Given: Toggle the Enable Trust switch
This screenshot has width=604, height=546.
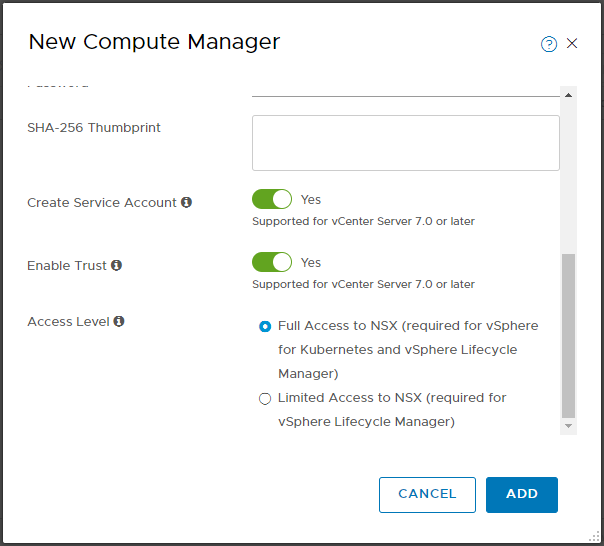Looking at the screenshot, I should pos(272,262).
